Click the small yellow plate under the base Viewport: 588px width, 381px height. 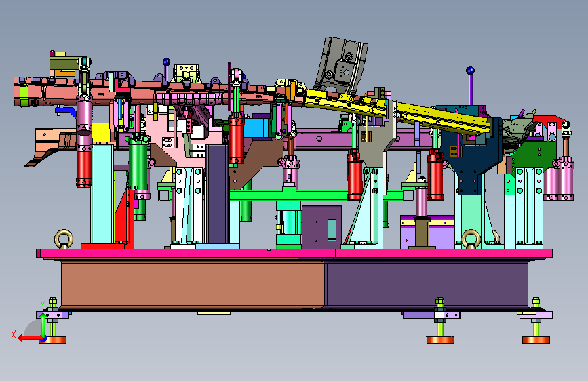pyautogui.click(x=214, y=313)
